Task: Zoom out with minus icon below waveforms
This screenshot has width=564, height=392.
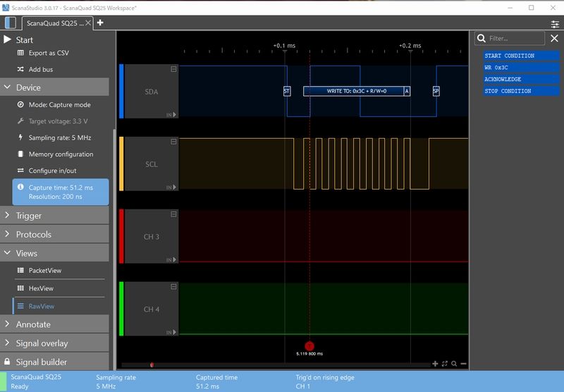Action: 464,364
